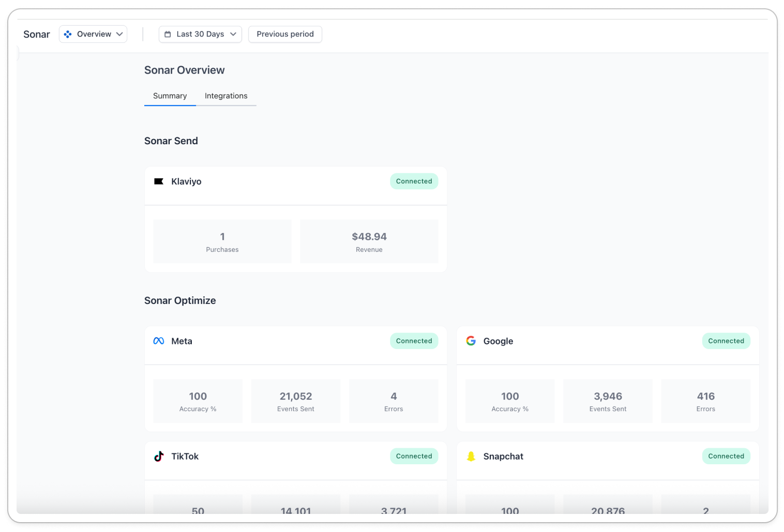Click the Sonar Optimize heading
Image resolution: width=784 pixels, height=532 pixels.
[x=180, y=301]
